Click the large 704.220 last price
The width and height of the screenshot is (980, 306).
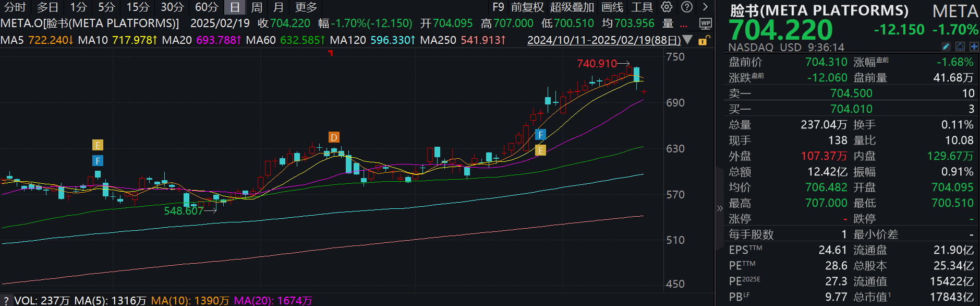coord(781,30)
